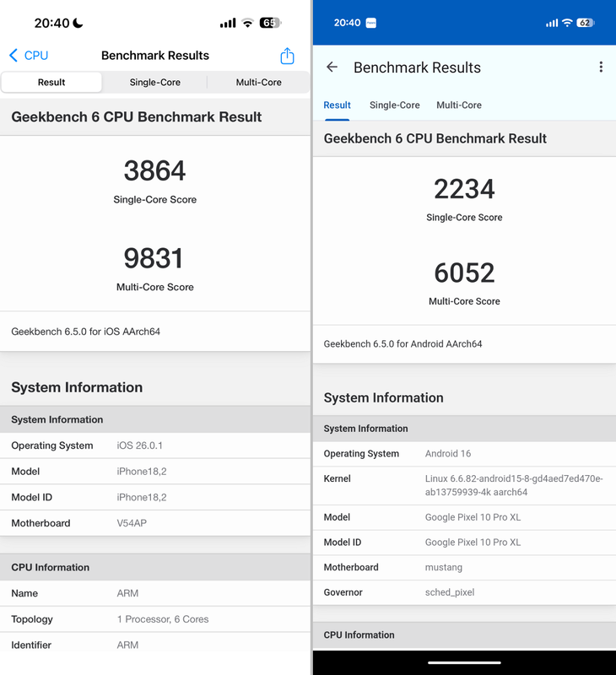Tap the CPU Name row value ARM
Screen dimensions: 616x675
(x=128, y=593)
